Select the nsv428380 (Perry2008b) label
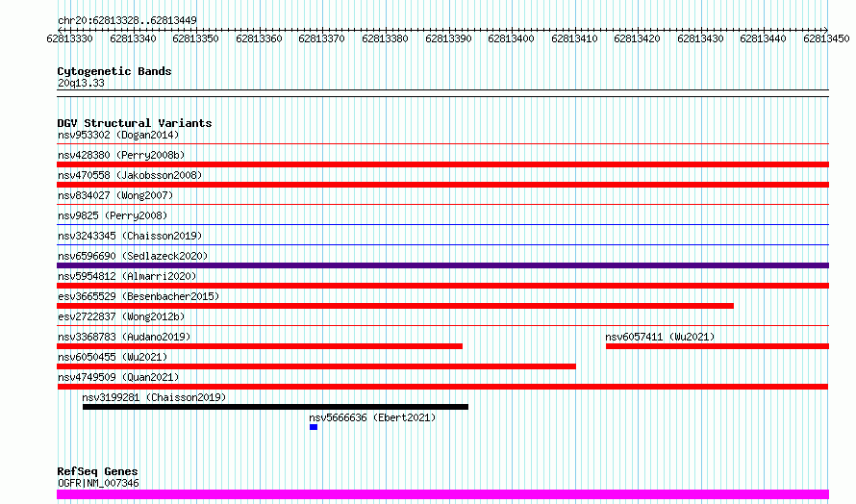This screenshot has height=504, width=856. point(121,155)
